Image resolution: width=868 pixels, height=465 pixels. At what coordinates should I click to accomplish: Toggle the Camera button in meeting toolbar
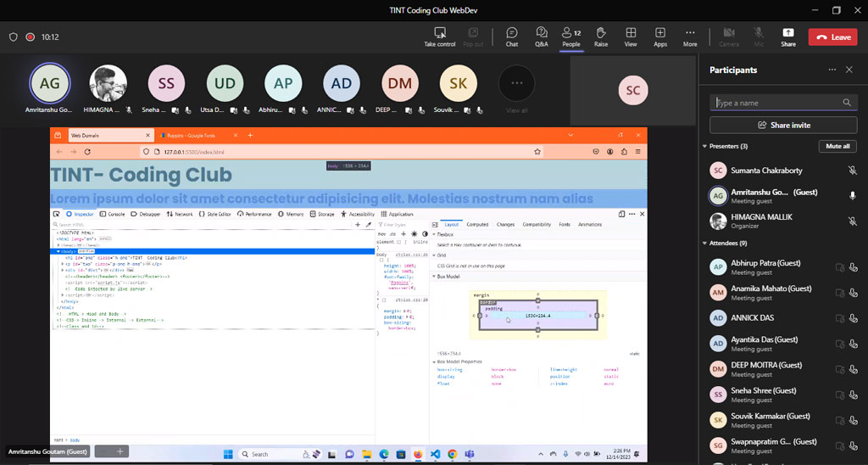click(x=728, y=36)
